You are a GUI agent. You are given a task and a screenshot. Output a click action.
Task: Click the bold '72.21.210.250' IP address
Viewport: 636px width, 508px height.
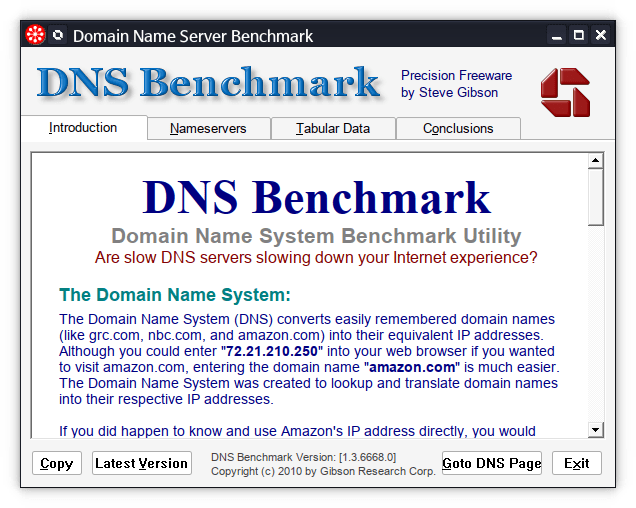272,351
